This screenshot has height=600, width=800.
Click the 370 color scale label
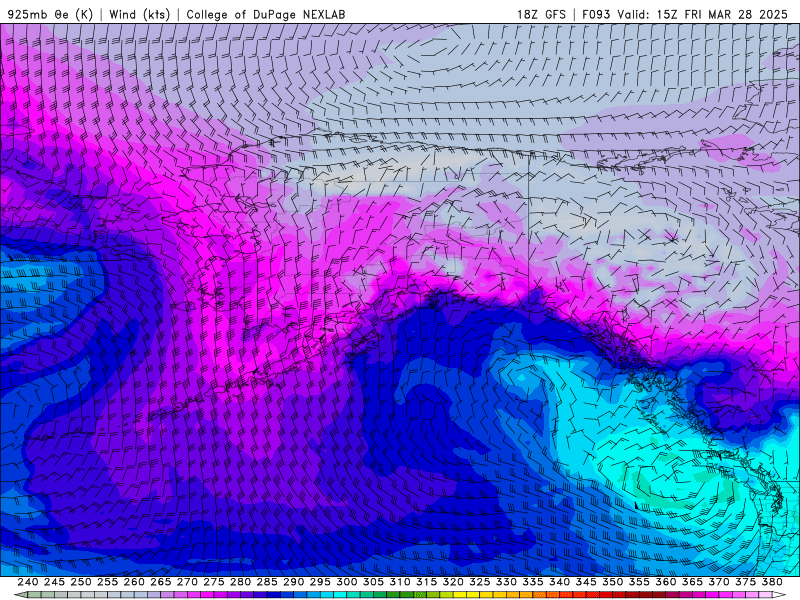718,582
